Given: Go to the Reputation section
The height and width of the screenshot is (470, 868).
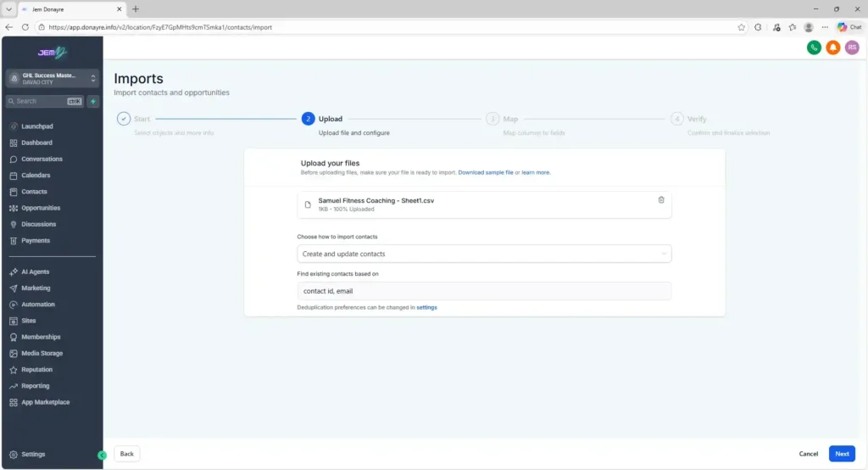Looking at the screenshot, I should point(36,370).
